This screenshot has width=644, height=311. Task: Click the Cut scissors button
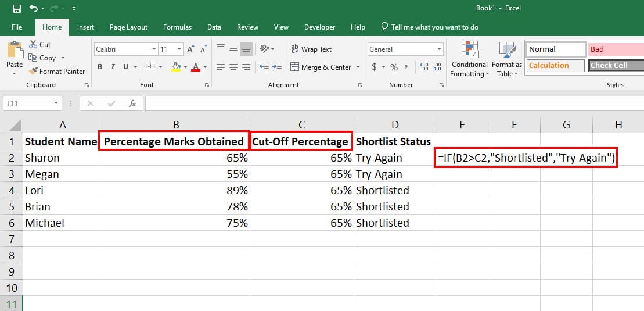40,44
